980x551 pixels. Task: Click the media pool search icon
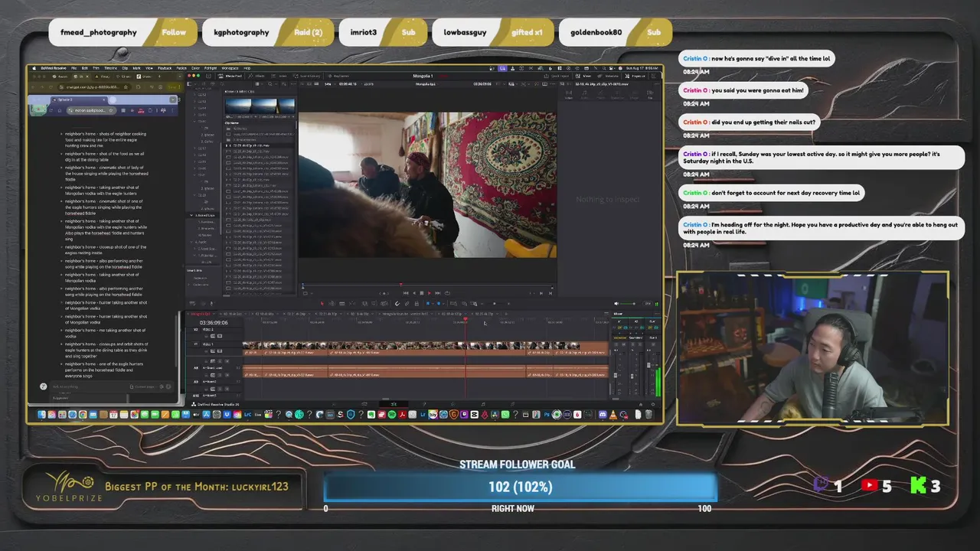270,84
